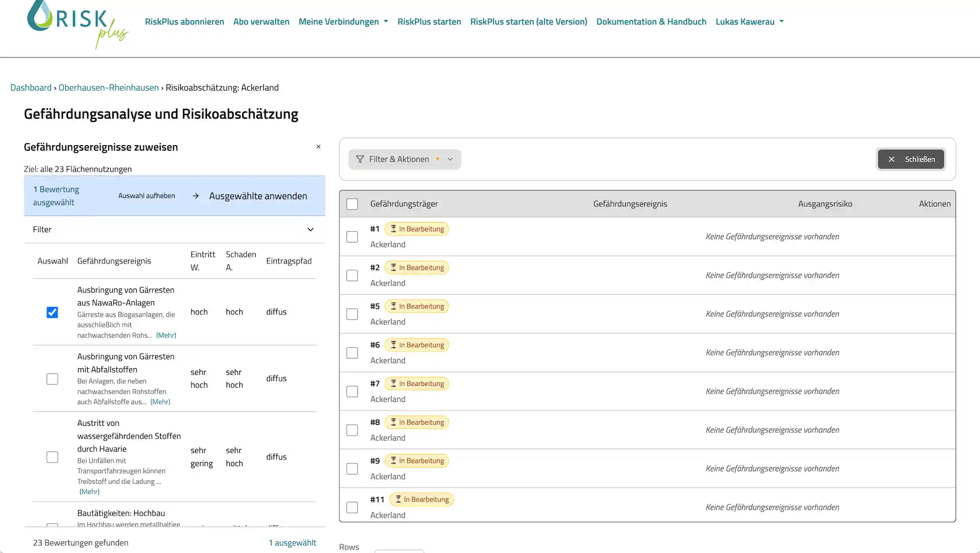
Task: Click '23 Bewertungen gefunden' text
Action: 81,543
